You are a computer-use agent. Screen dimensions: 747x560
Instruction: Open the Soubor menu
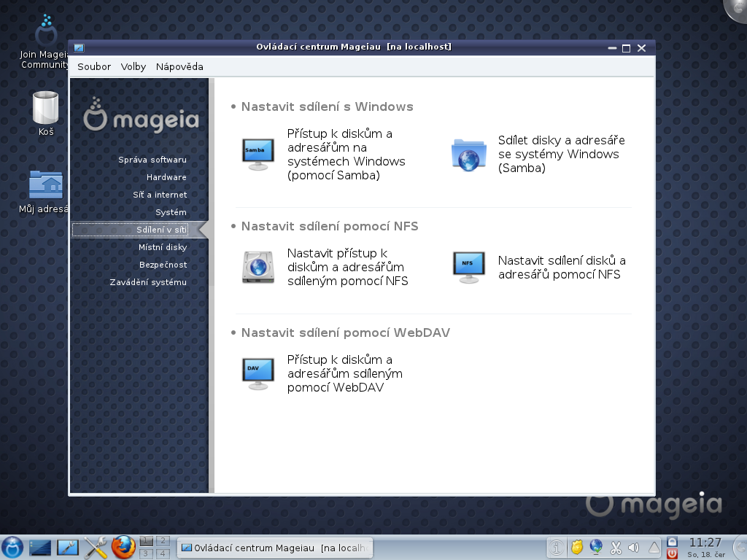tap(94, 66)
